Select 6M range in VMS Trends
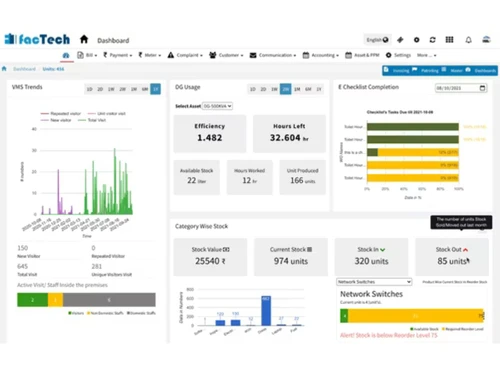The image size is (500, 375). pyautogui.click(x=145, y=89)
